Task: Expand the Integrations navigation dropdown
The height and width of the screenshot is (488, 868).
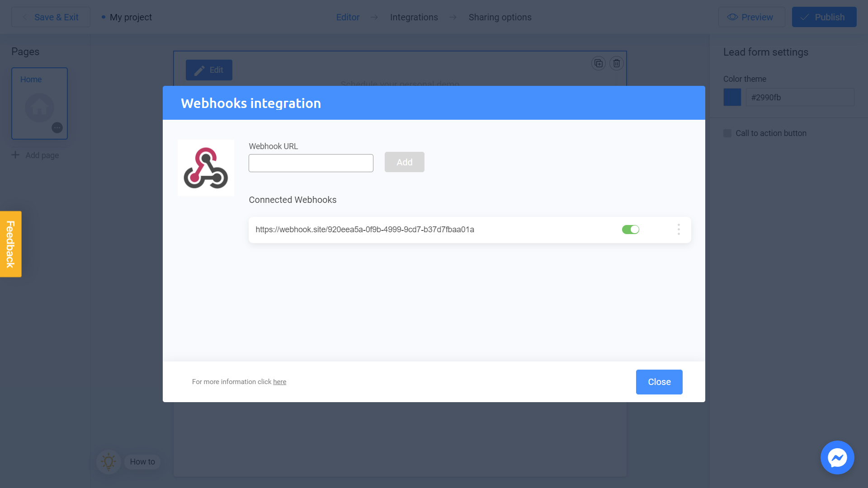Action: click(414, 17)
